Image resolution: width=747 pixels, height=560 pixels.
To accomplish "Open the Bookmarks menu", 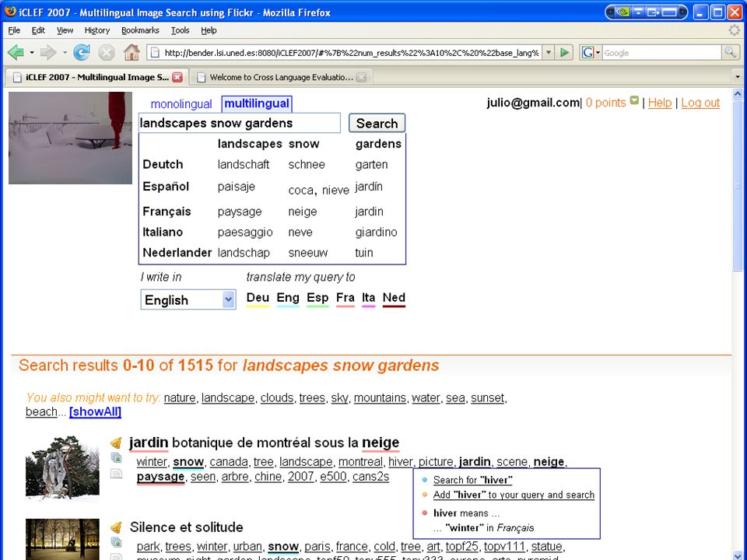I will 140,30.
